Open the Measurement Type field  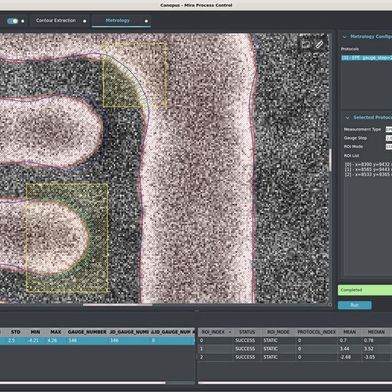[389, 129]
